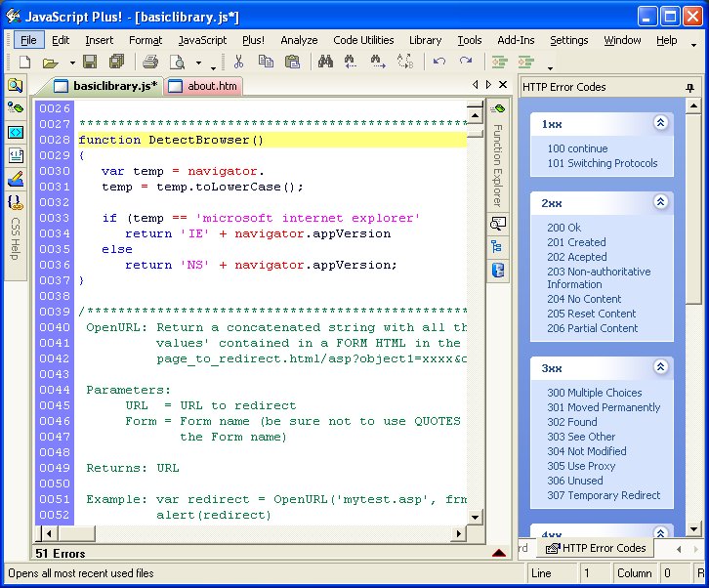Select the HTTP Error Codes bottom tab

[596, 548]
